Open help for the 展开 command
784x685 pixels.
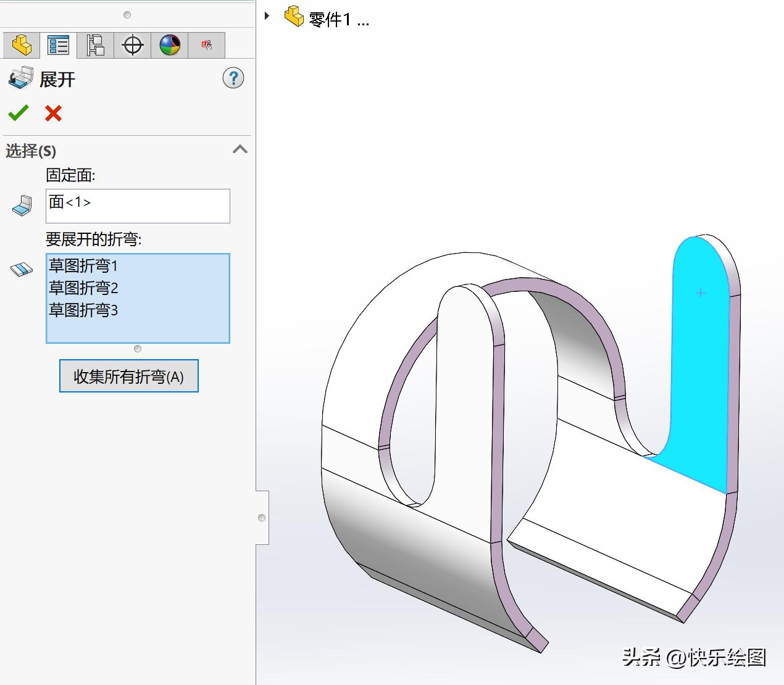[233, 78]
